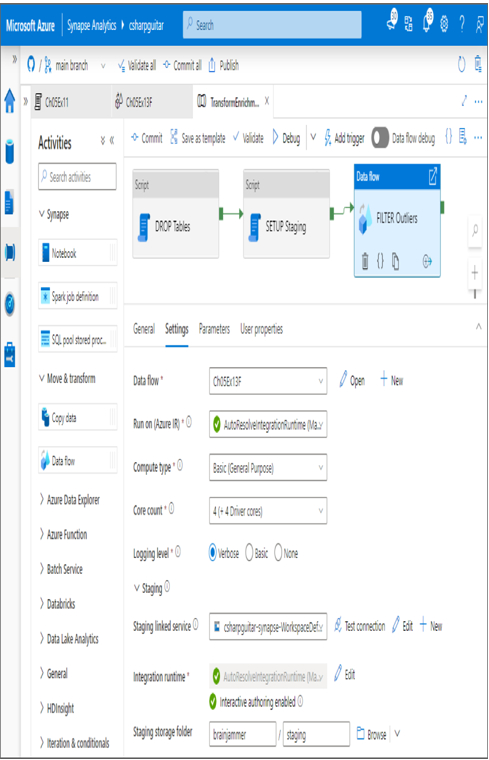Click the Search activities input field

tap(77, 176)
